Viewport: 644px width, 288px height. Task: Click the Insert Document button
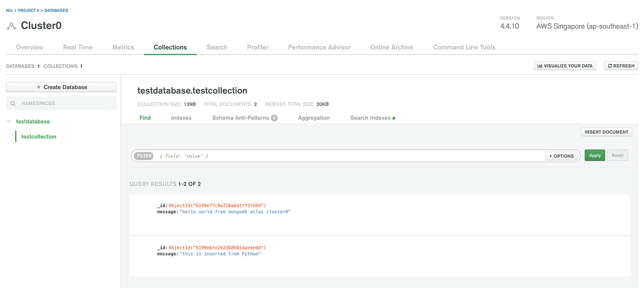click(606, 132)
